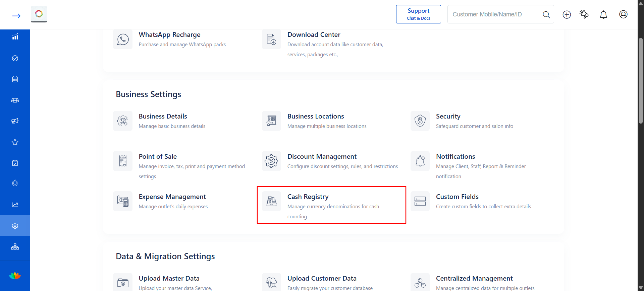Image resolution: width=644 pixels, height=291 pixels.
Task: Open the hierarchy blocks sidebar icon
Action: [15, 247]
